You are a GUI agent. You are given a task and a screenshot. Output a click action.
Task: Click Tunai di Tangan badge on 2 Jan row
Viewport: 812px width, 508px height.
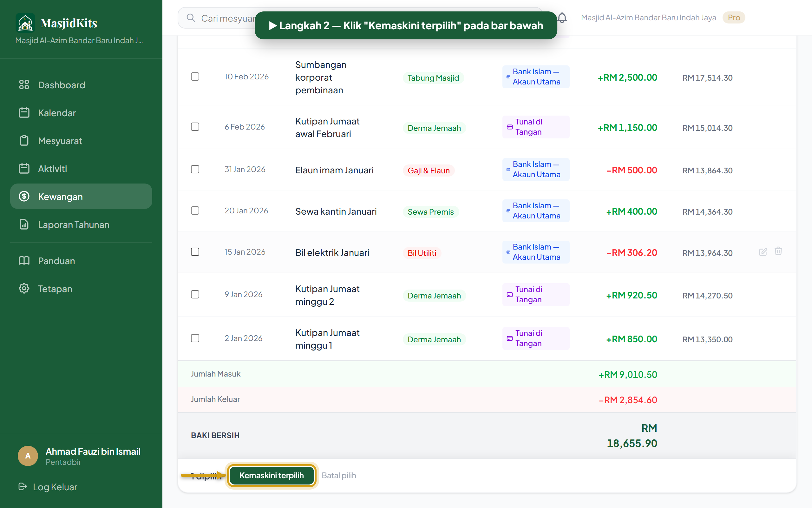536,338
